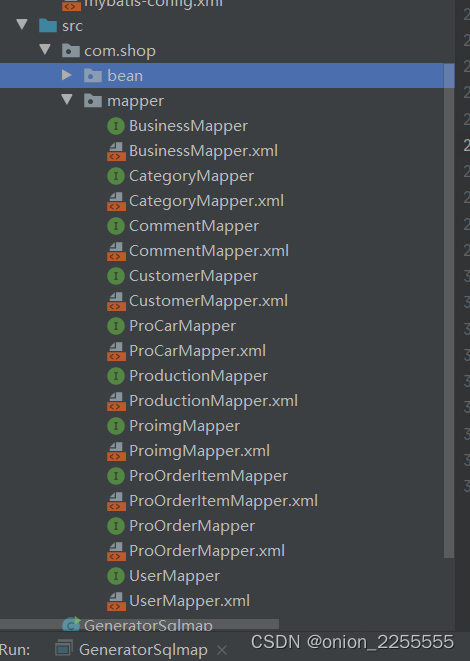The image size is (470, 661).
Task: Click the ProCarMapper.xml file icon
Action: click(116, 351)
